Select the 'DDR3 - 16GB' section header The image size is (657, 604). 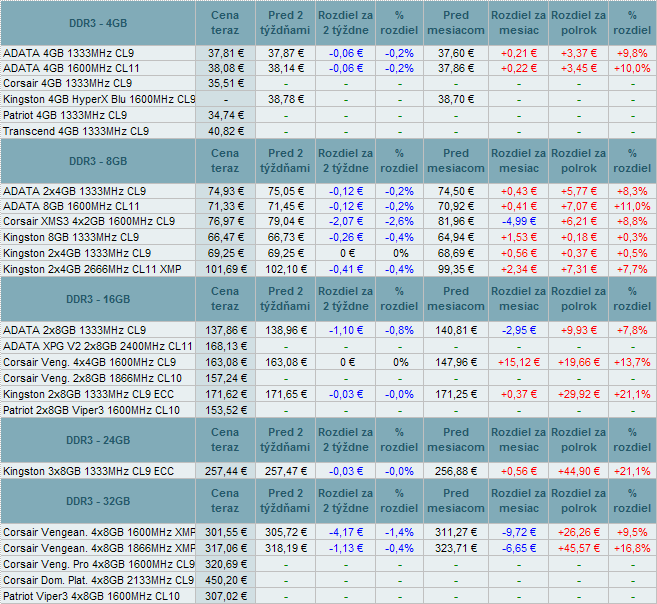point(98,299)
